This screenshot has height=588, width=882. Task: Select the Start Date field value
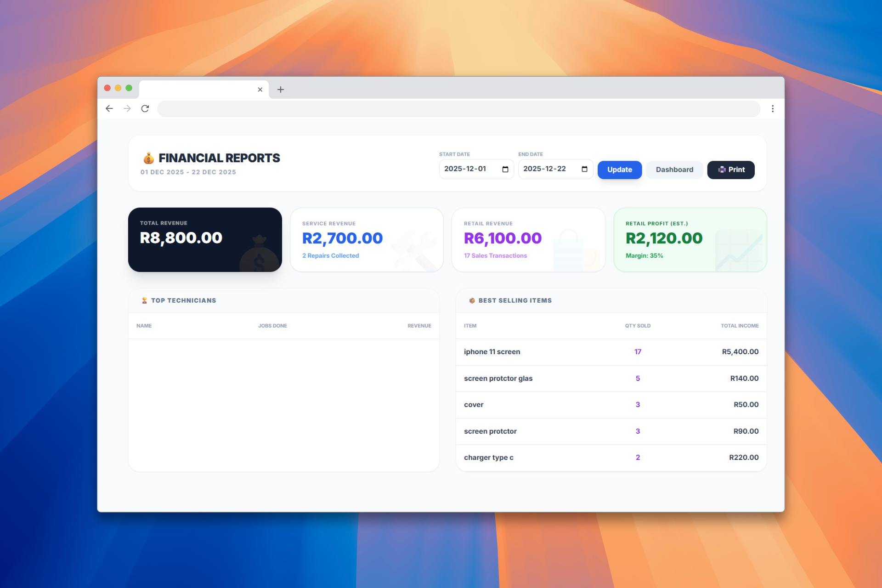(x=465, y=169)
